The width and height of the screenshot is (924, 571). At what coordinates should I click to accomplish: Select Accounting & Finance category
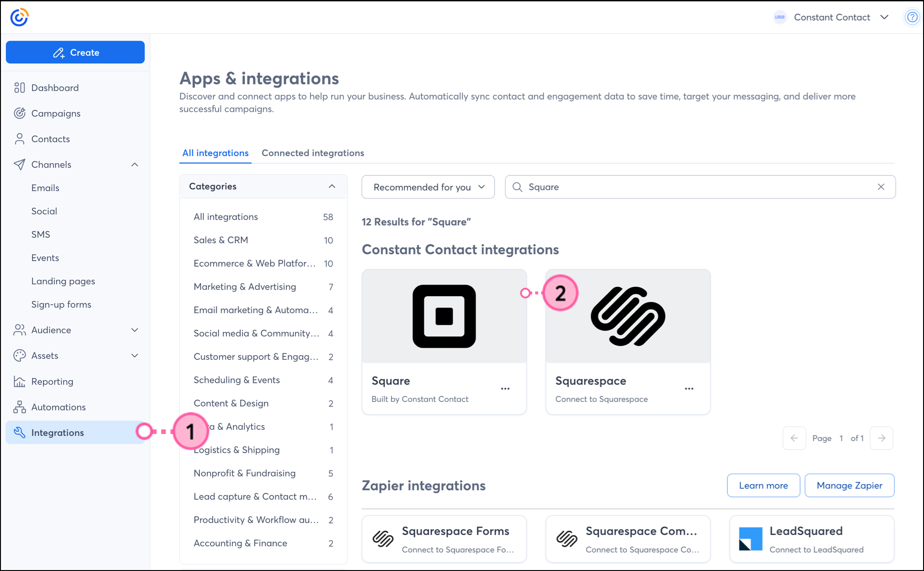click(263, 543)
